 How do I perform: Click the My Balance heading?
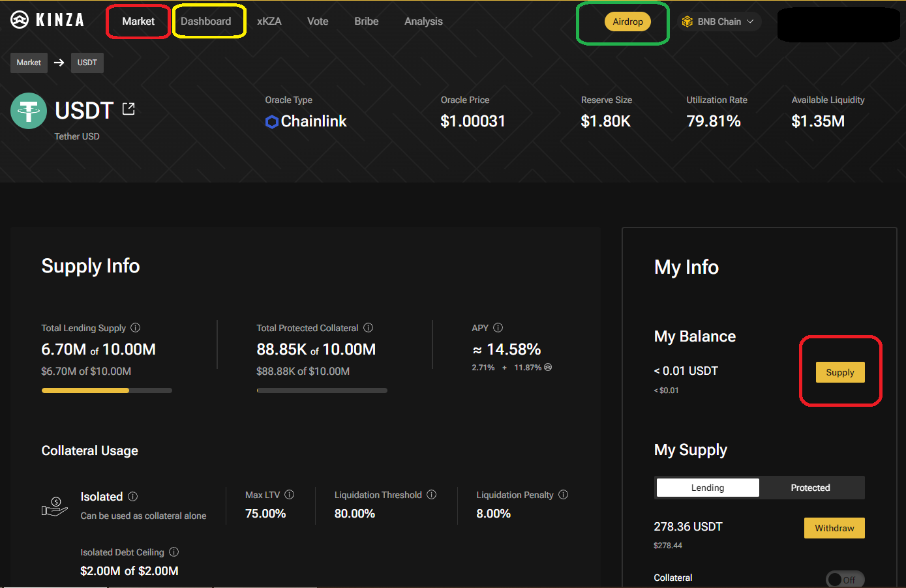click(x=695, y=336)
